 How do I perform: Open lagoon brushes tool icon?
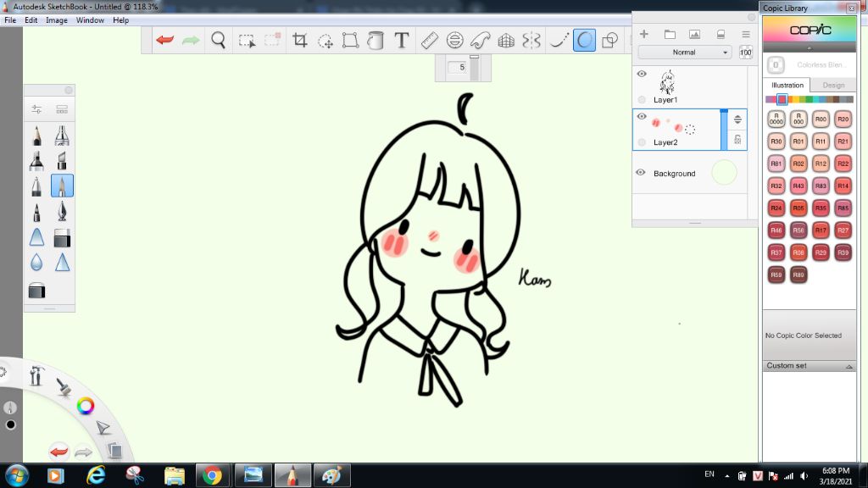click(x=64, y=386)
